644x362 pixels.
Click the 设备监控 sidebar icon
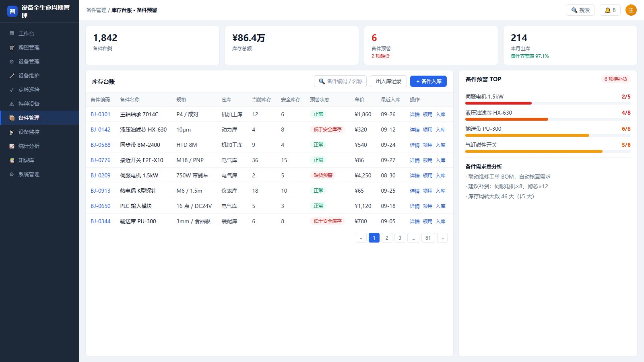(x=12, y=132)
